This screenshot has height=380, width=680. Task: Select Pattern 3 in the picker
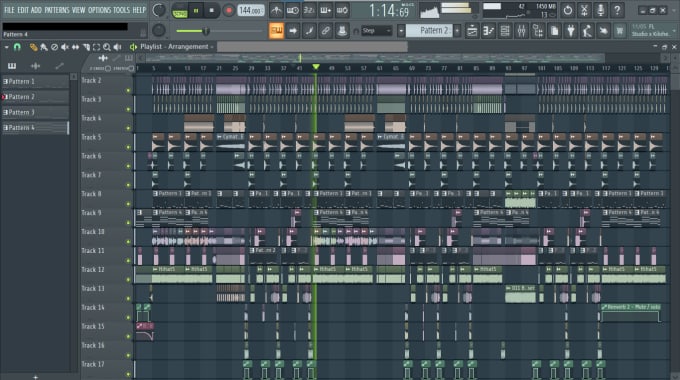35,112
